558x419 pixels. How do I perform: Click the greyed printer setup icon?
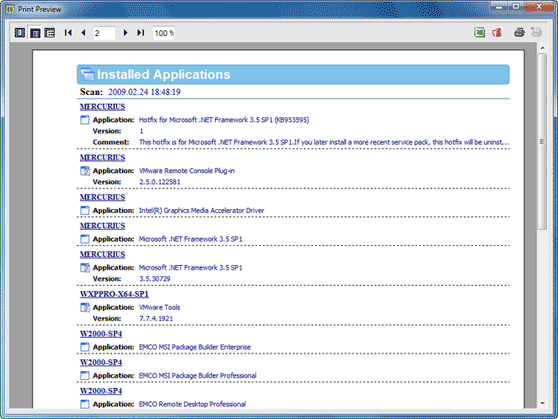pyautogui.click(x=536, y=32)
